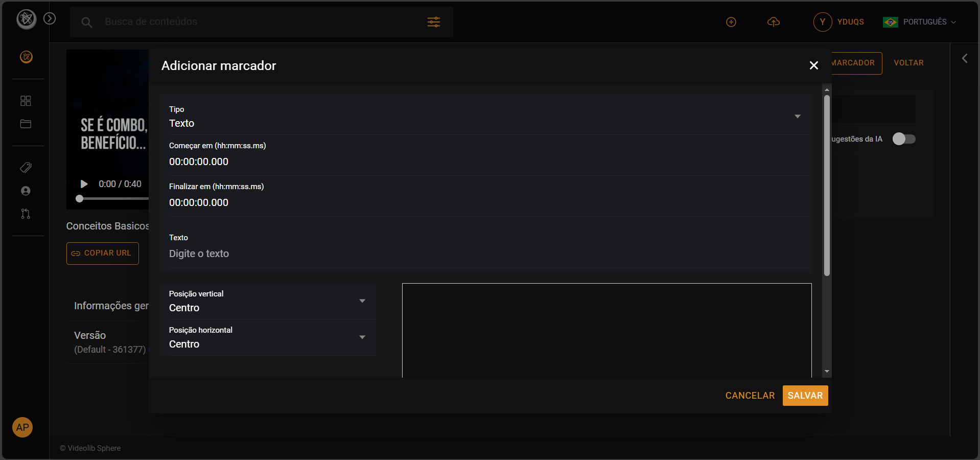
Task: Select the VOLTAR tab
Action: click(x=908, y=63)
